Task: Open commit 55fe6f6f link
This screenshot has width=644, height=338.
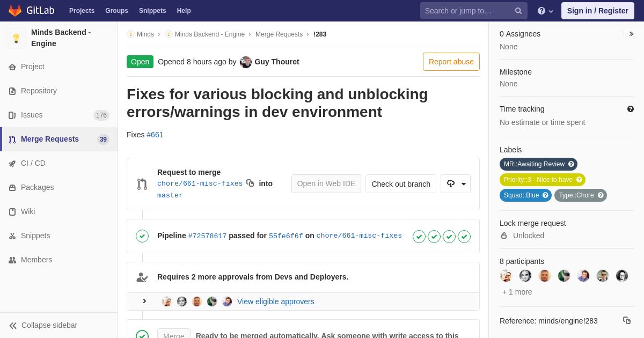Action: click(286, 236)
